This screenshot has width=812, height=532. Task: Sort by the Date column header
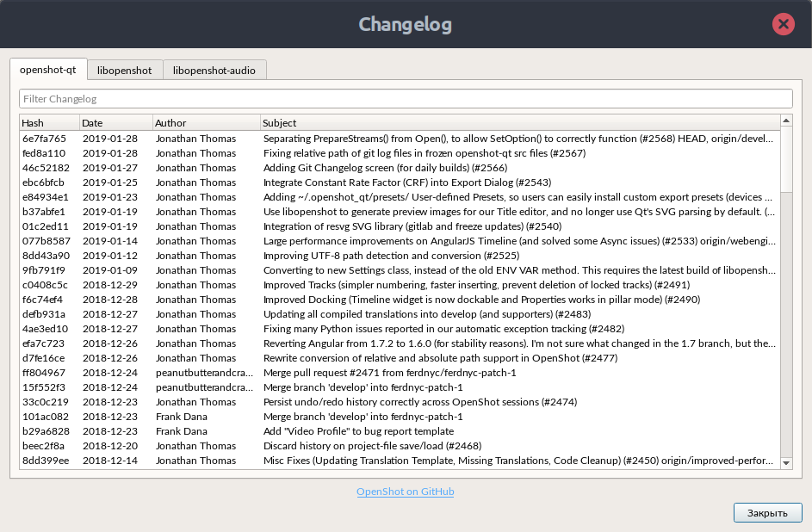[116, 122]
